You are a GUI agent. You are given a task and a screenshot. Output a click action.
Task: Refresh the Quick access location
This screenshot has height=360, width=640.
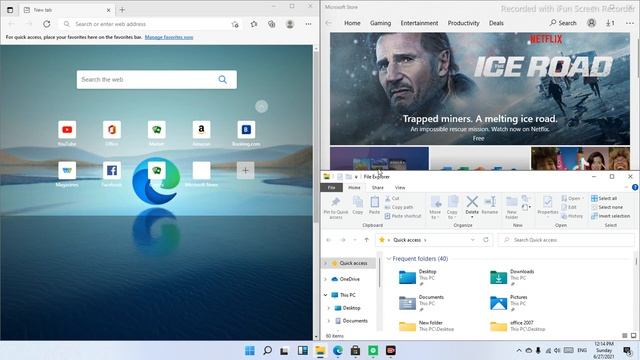click(486, 240)
